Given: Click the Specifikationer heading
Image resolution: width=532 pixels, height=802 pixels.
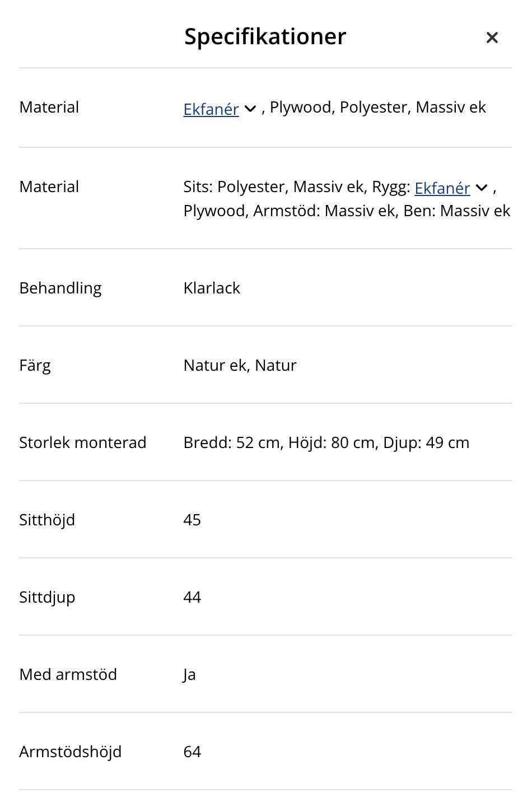Looking at the screenshot, I should (x=265, y=37).
